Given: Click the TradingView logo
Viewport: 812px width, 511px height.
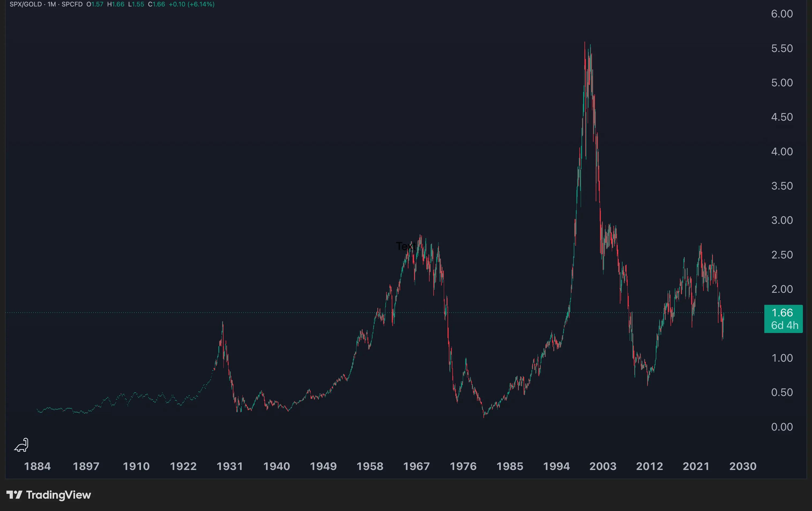Looking at the screenshot, I should (x=49, y=495).
